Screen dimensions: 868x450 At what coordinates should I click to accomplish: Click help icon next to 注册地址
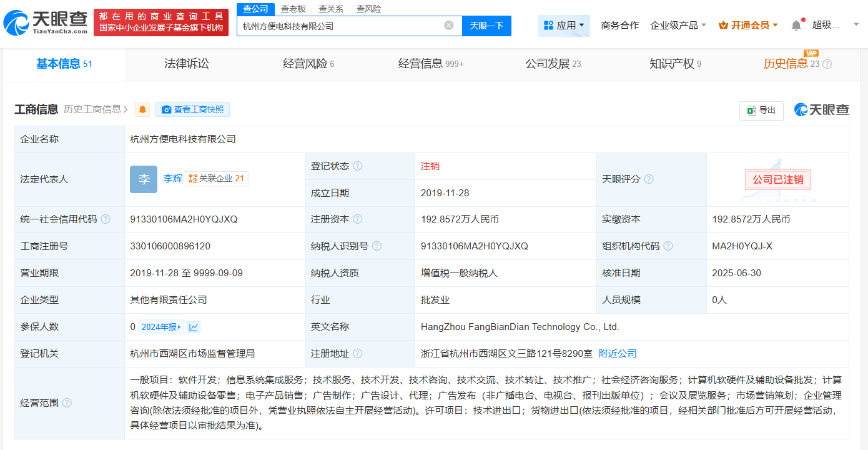tap(357, 354)
